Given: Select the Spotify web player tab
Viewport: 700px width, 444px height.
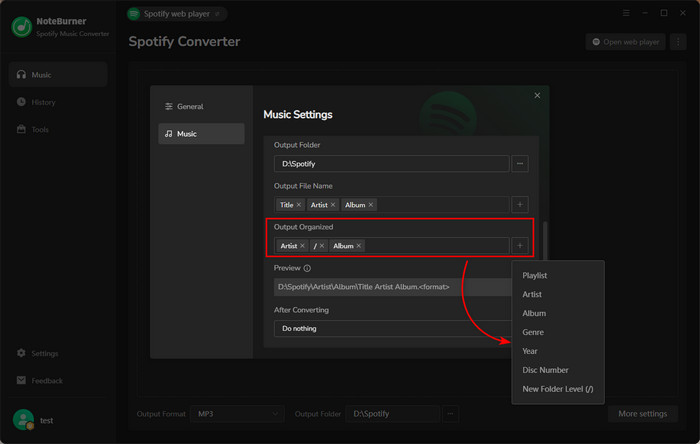Looking at the screenshot, I should tap(177, 14).
